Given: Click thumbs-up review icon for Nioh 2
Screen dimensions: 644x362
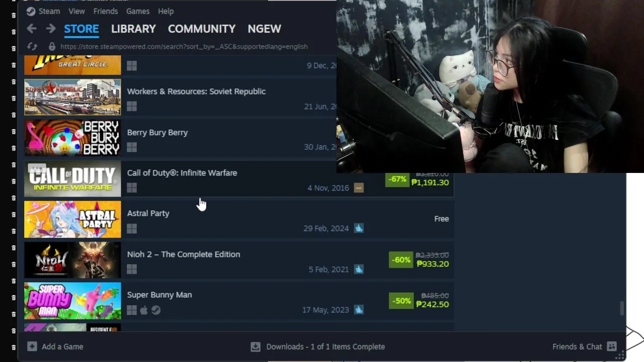Looking at the screenshot, I should pos(359,269).
